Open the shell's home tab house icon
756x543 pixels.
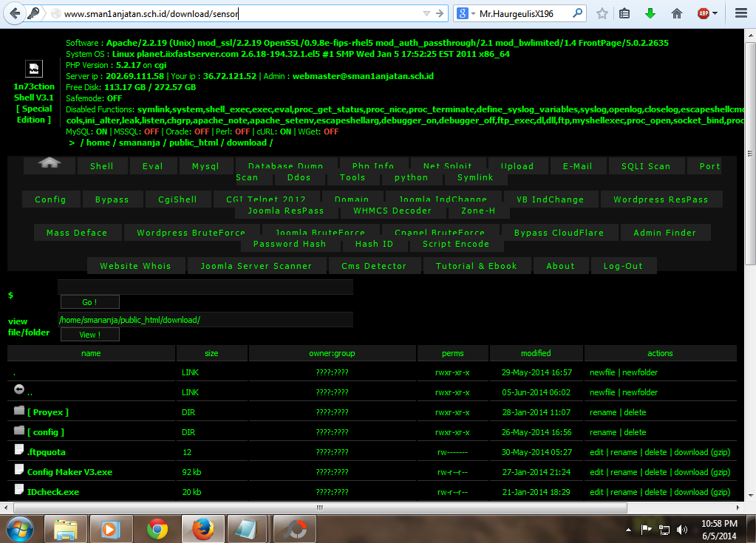(49, 165)
